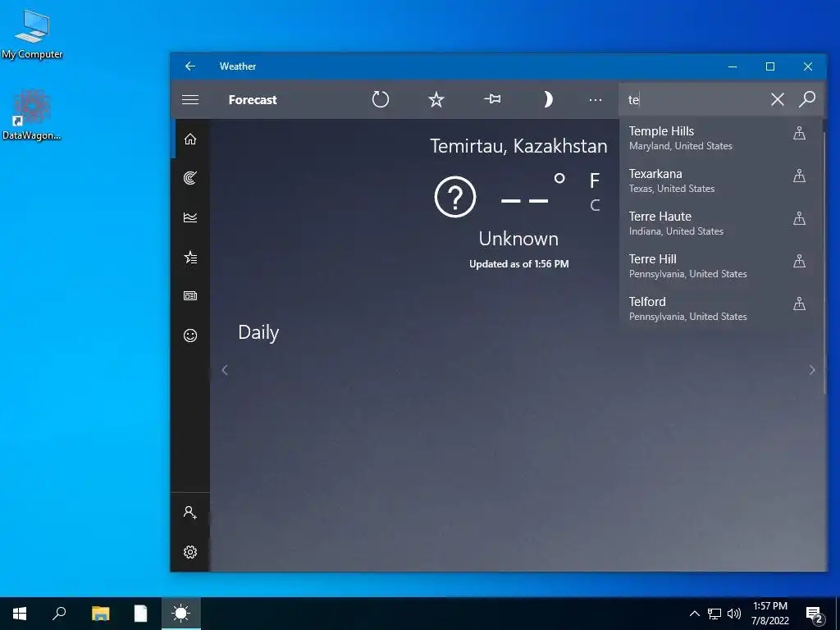Screen dimensions: 840x630
Task: Select the My Computer desktop icon
Action: pyautogui.click(x=32, y=33)
